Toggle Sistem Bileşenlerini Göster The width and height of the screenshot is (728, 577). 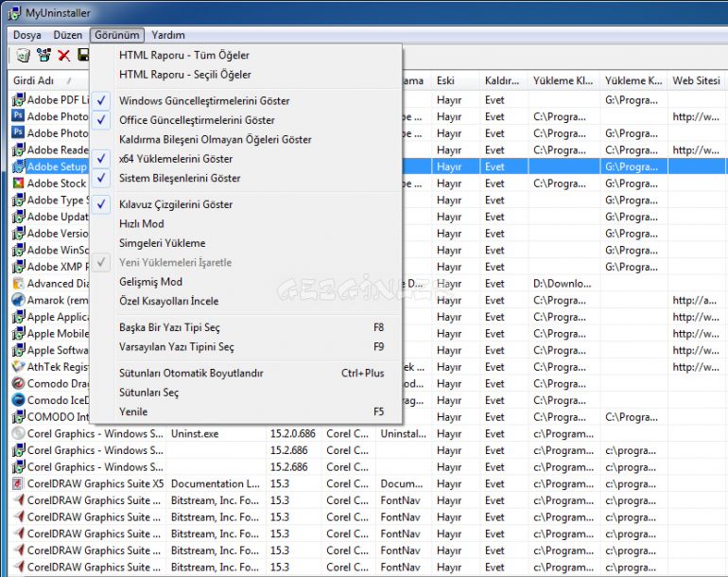click(246, 178)
